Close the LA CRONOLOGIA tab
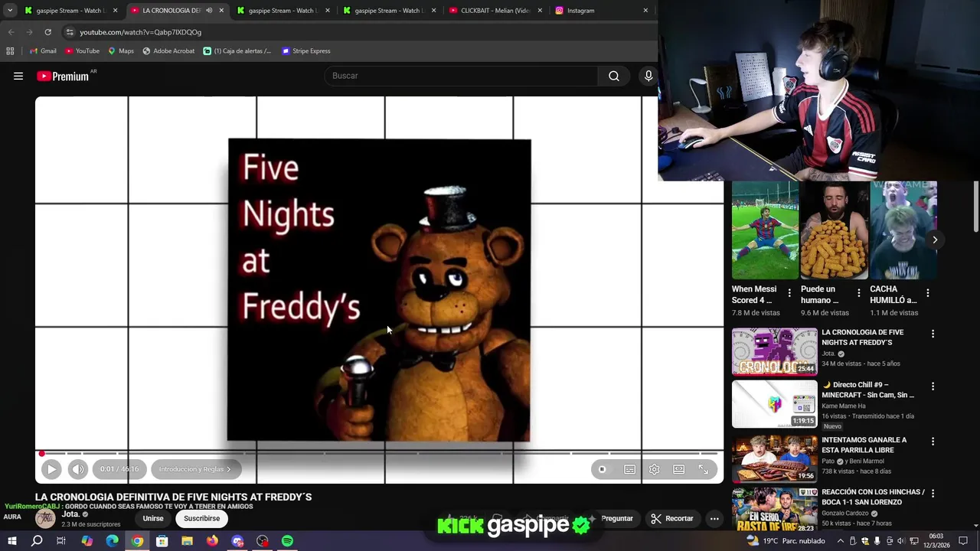Image resolution: width=980 pixels, height=551 pixels. coord(221,11)
